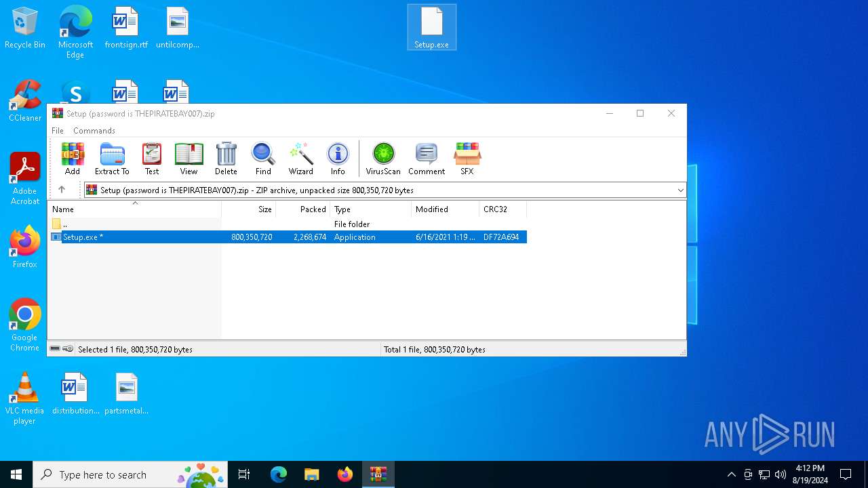Screen dimensions: 868x488
Task: Close the WinRAR window
Action: (x=671, y=113)
